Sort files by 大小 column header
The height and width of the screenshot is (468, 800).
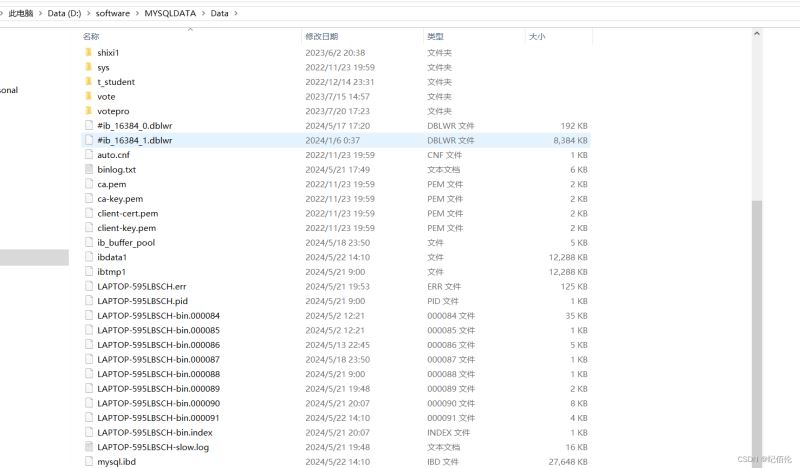[536, 36]
